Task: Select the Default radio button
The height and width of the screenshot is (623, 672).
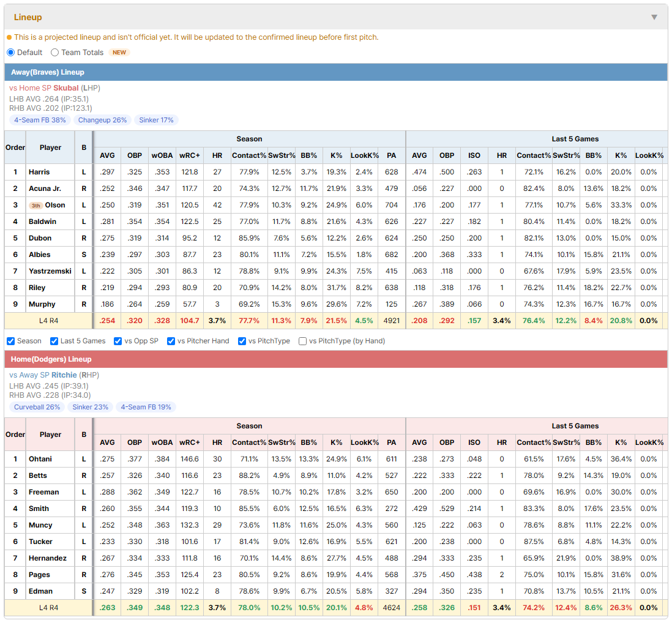Action: pyautogui.click(x=11, y=52)
